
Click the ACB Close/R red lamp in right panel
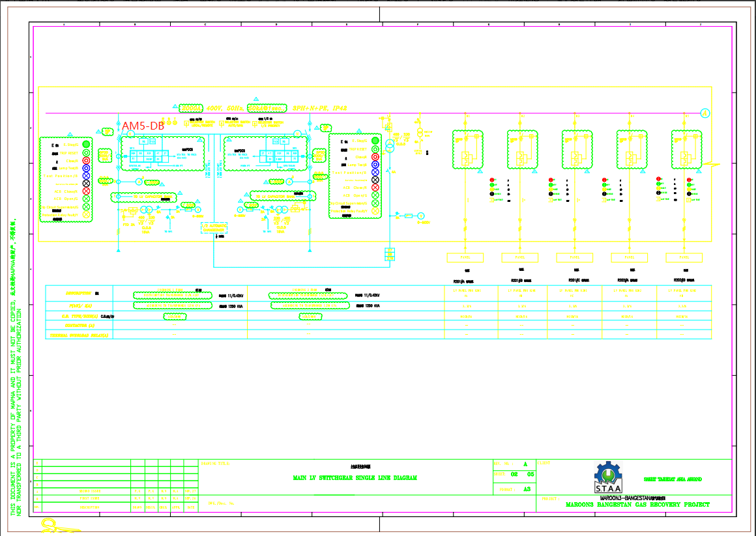coord(375,188)
